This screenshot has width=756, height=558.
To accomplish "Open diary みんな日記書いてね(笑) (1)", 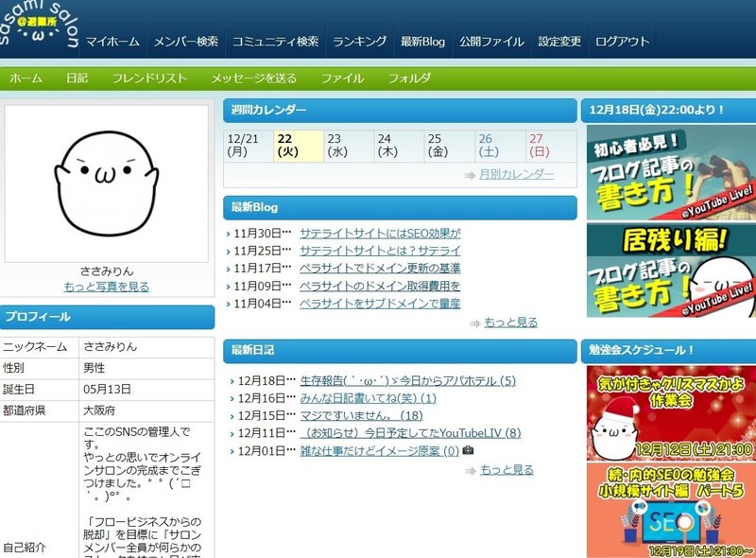I will [368, 398].
